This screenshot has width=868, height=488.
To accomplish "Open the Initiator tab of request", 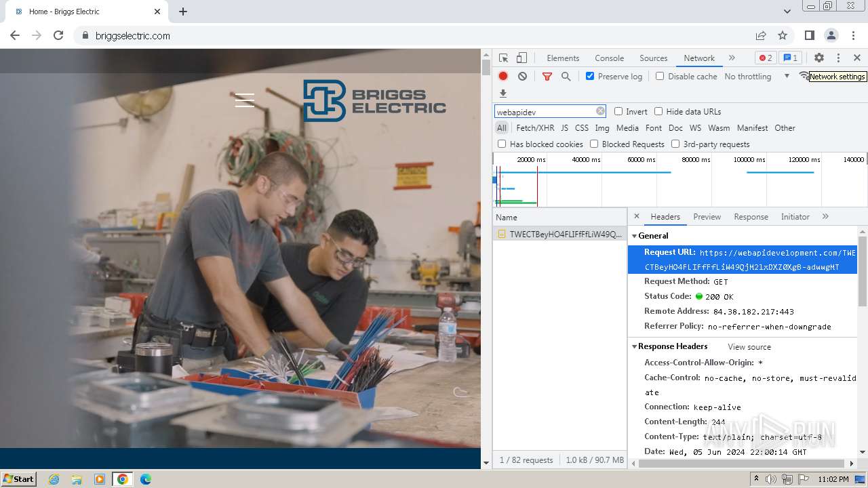I will click(x=795, y=217).
